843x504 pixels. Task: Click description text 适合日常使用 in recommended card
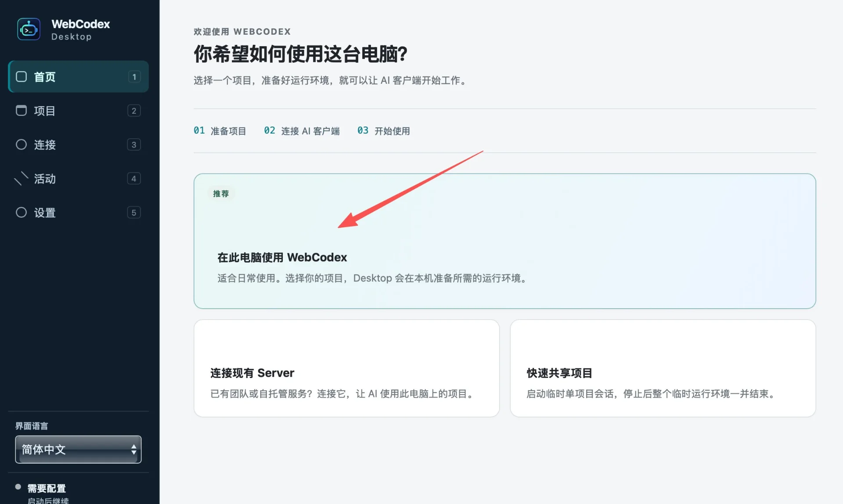(372, 278)
